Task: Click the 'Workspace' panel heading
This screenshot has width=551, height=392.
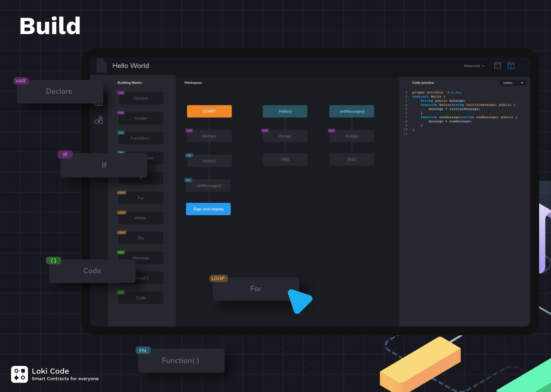Action: pyautogui.click(x=193, y=83)
